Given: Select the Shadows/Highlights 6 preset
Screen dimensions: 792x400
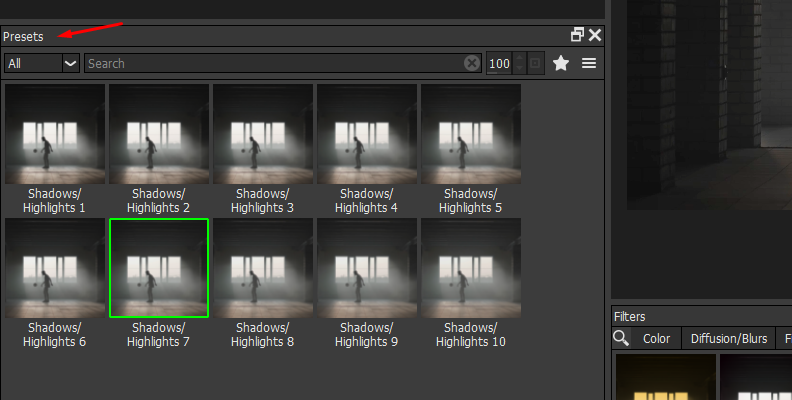Looking at the screenshot, I should 55,268.
